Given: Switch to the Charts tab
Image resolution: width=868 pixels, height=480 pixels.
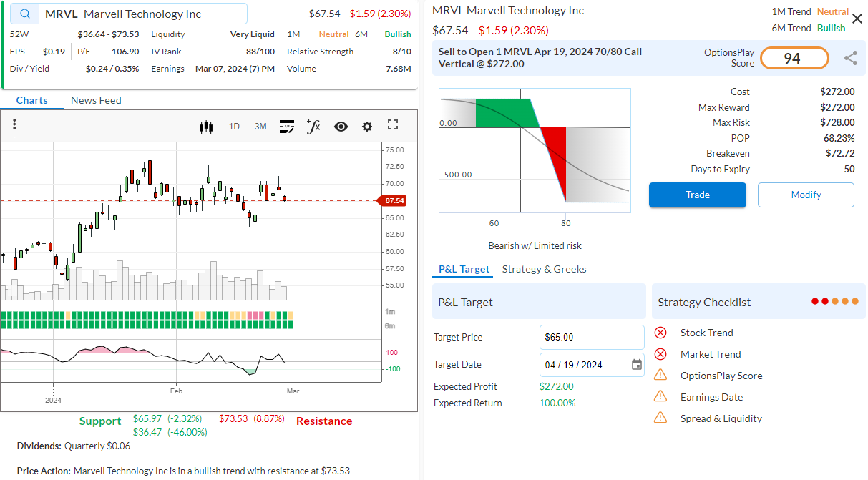Looking at the screenshot, I should [x=32, y=100].
